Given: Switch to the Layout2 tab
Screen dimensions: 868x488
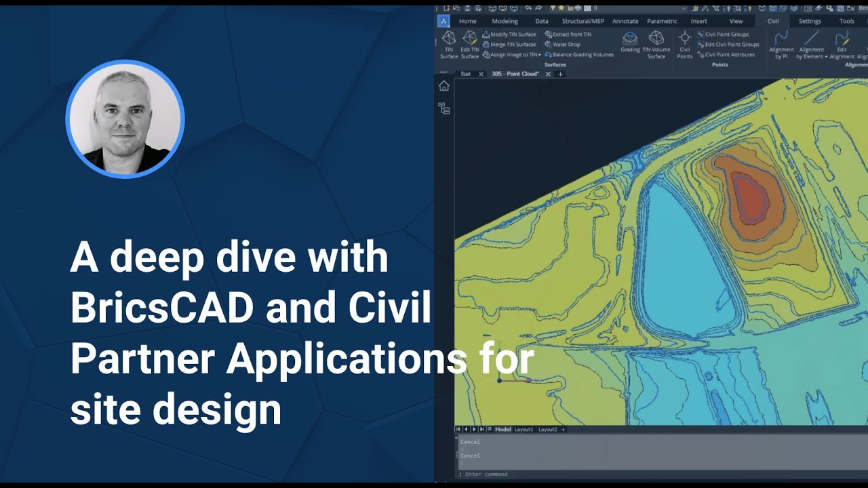Looking at the screenshot, I should [x=548, y=429].
